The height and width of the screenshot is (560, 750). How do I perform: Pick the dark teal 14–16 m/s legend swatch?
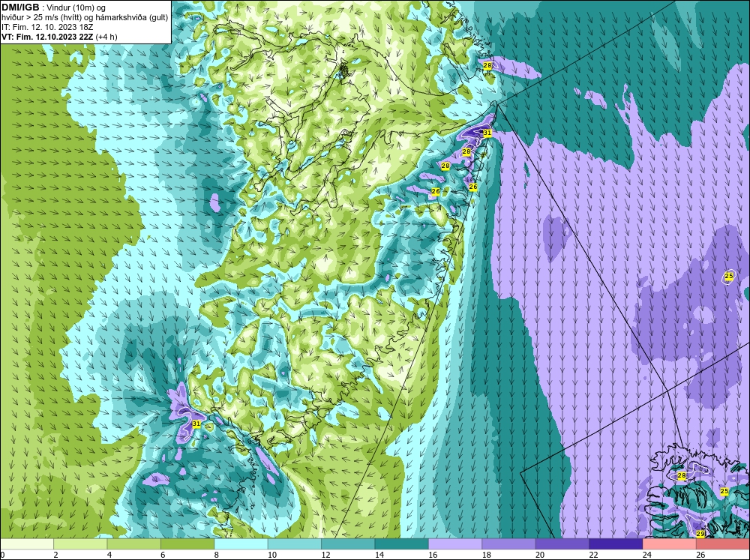(402, 544)
